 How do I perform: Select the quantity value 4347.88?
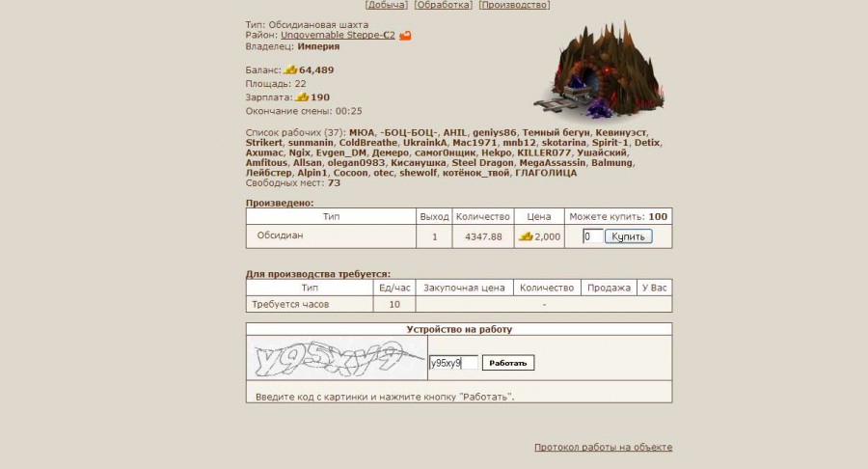point(483,236)
